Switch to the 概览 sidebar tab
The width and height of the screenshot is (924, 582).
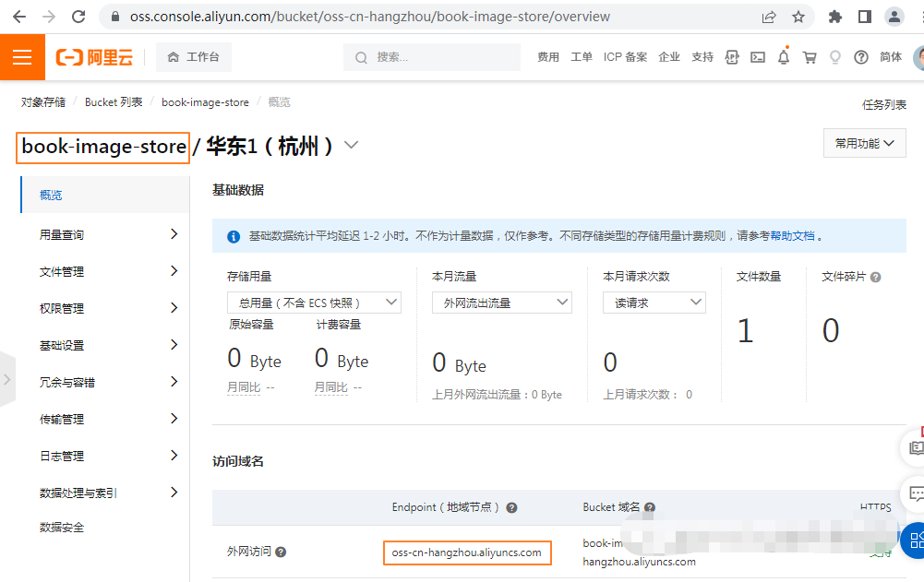click(51, 195)
